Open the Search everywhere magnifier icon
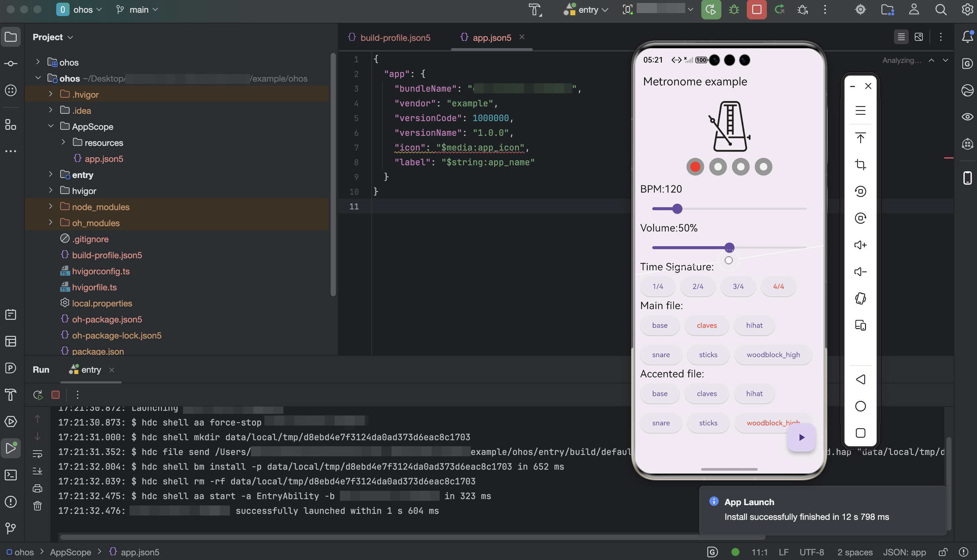 click(x=941, y=10)
